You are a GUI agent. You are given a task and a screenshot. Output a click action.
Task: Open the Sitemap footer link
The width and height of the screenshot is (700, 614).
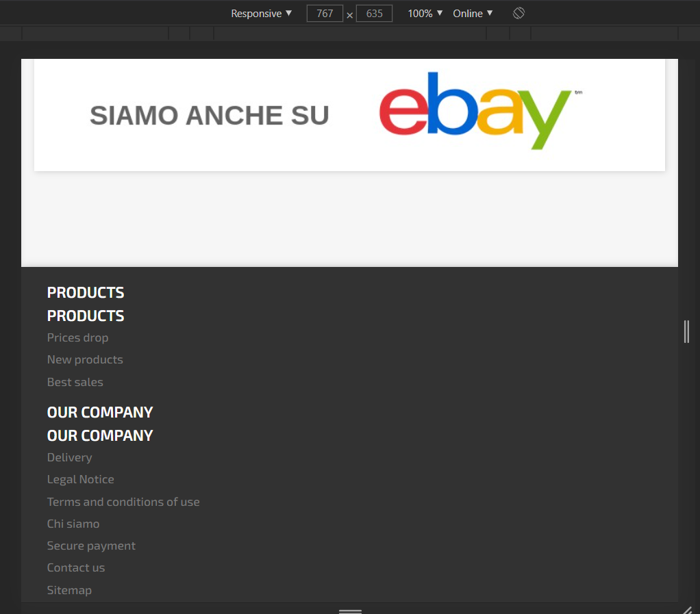69,590
